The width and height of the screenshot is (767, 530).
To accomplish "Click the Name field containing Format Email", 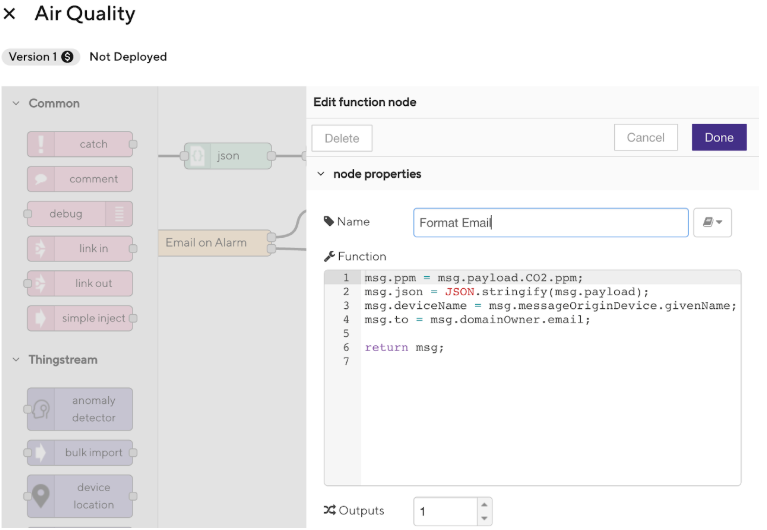I will 550,223.
